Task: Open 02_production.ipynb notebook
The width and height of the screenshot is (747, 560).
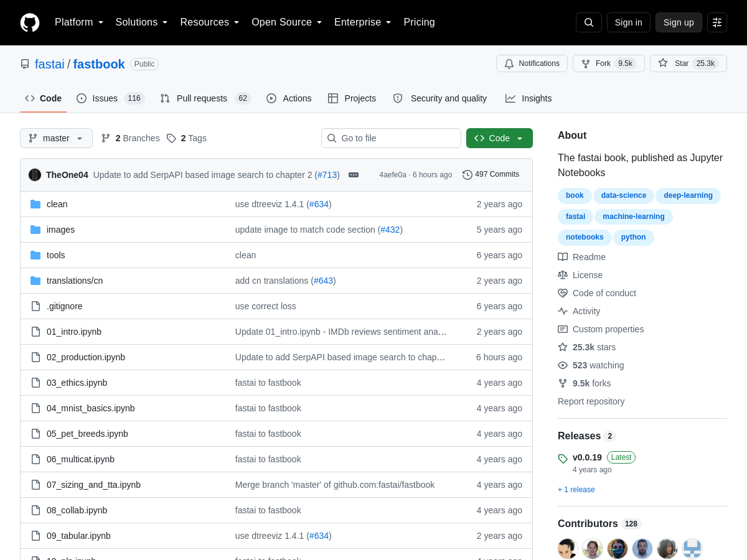Action: 86,357
